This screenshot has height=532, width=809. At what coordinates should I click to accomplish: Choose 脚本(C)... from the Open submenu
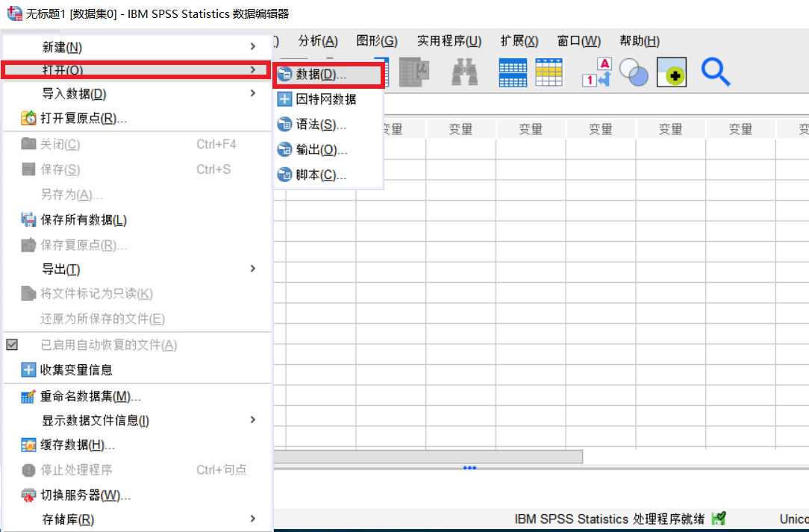(x=328, y=175)
